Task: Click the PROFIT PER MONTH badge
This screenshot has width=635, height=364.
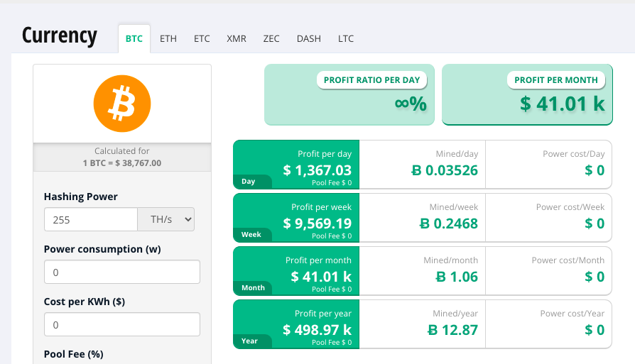Action: coord(556,80)
